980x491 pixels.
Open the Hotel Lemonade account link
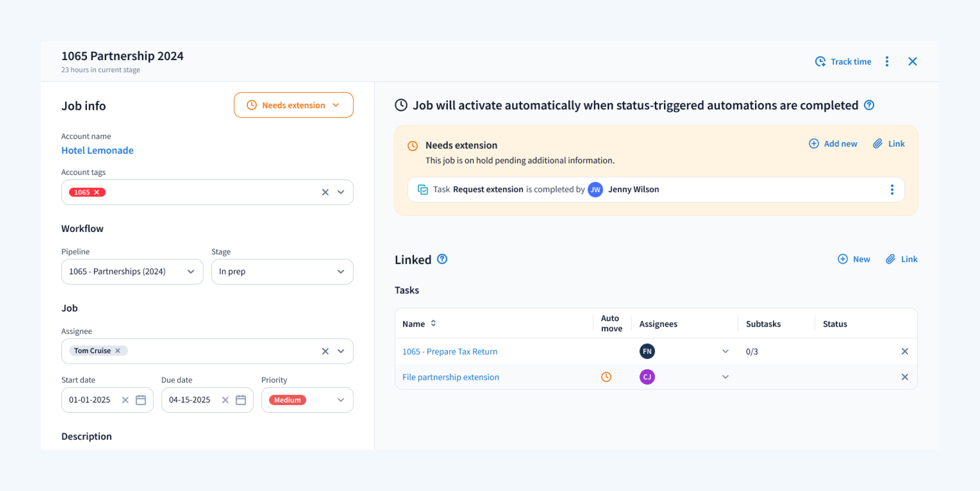click(x=97, y=150)
